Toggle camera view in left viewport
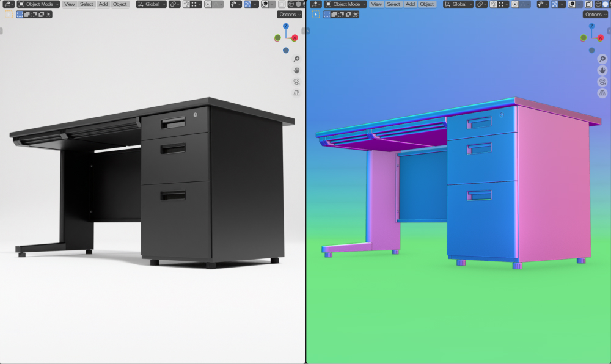Viewport: 611px width, 364px height. 296,82
